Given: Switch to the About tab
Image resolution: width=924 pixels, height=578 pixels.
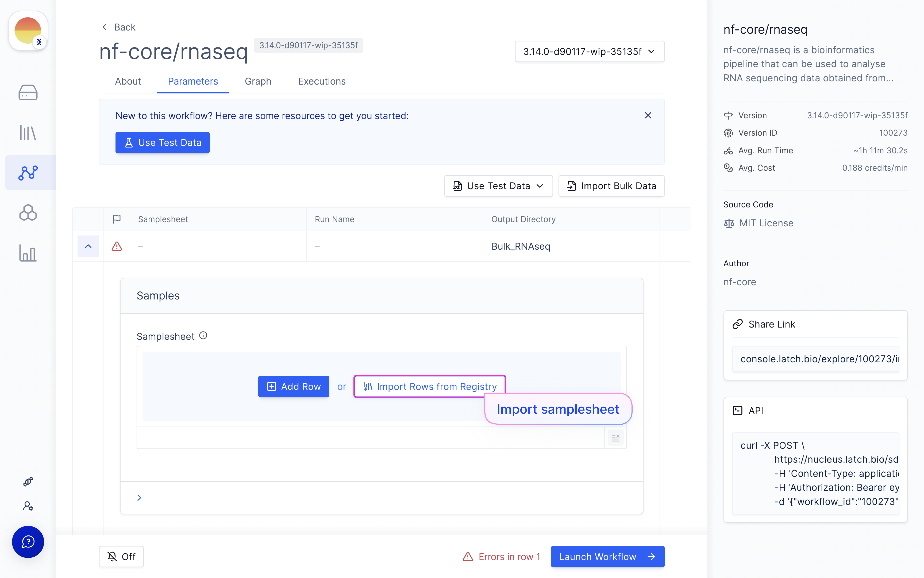Looking at the screenshot, I should pyautogui.click(x=128, y=81).
